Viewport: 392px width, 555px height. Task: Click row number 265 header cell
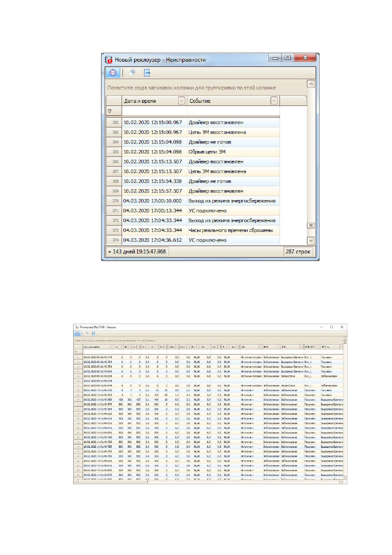click(114, 152)
